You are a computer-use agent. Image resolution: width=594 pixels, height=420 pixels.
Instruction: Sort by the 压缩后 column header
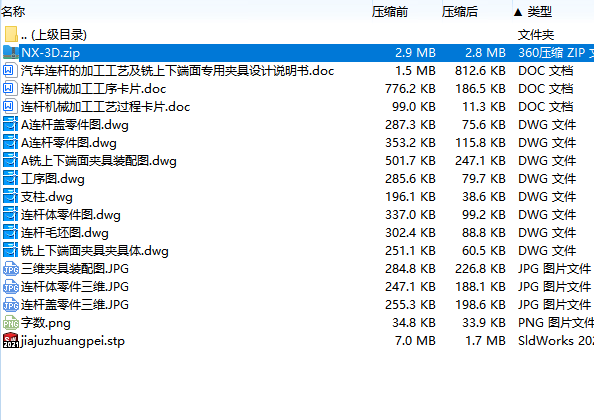[460, 12]
